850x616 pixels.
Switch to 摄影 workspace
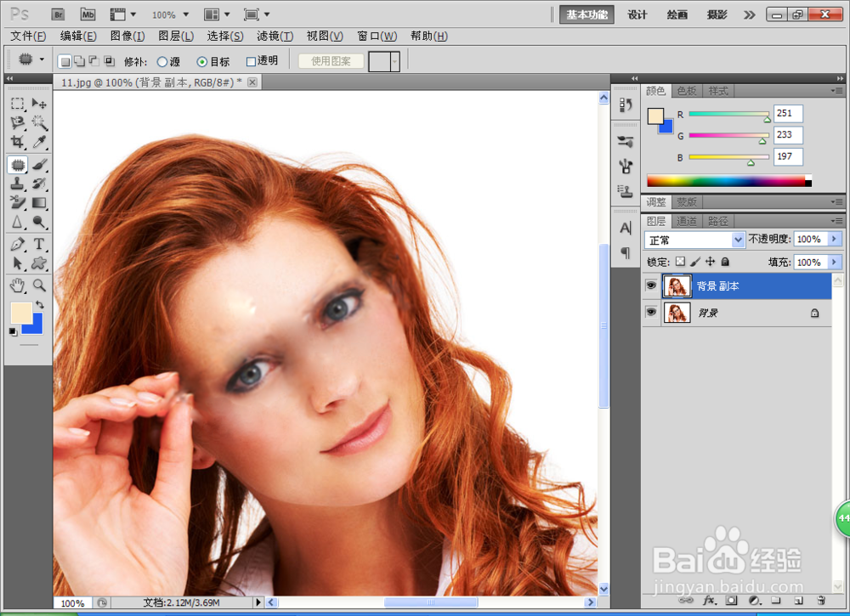[x=717, y=14]
